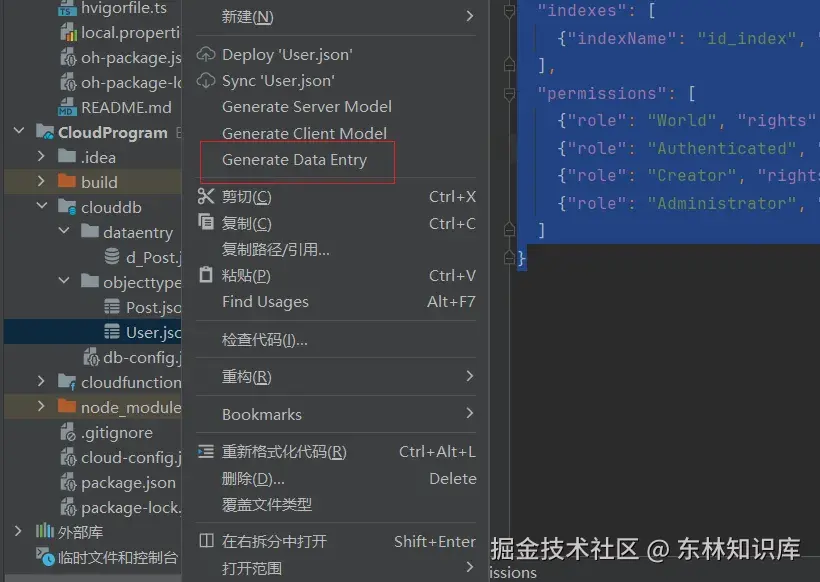Select package-lock file in the tree
820x582 pixels.
coord(131,507)
